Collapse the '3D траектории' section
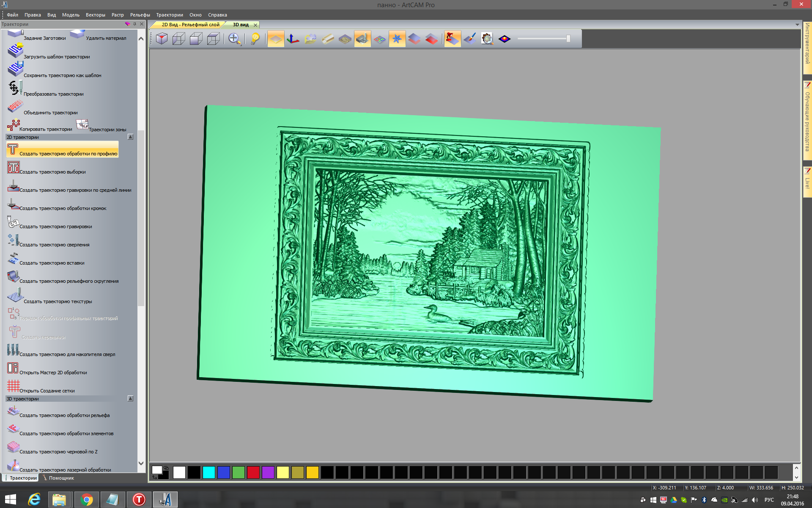Viewport: 812px width, 508px height. tap(130, 399)
